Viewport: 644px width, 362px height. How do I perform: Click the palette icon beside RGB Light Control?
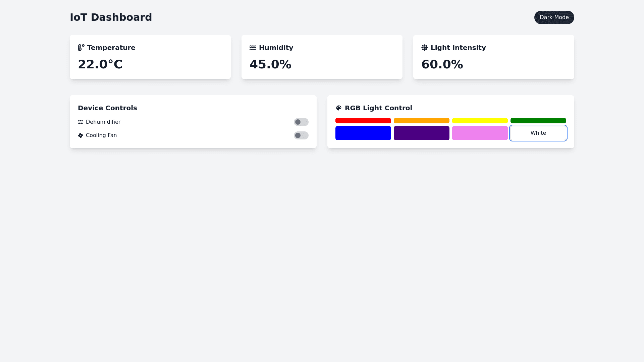click(x=339, y=108)
